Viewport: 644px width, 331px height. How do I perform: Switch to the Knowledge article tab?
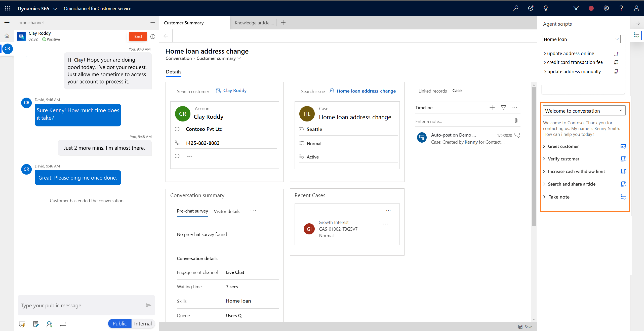click(254, 23)
